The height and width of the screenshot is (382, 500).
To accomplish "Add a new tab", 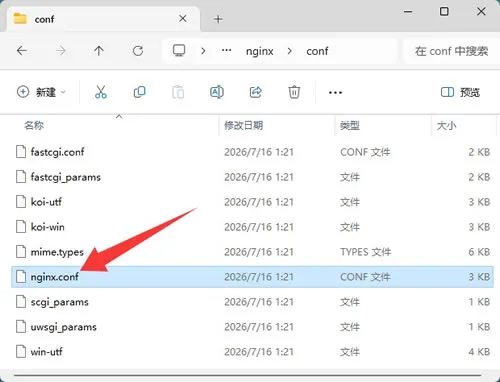I will tap(218, 19).
